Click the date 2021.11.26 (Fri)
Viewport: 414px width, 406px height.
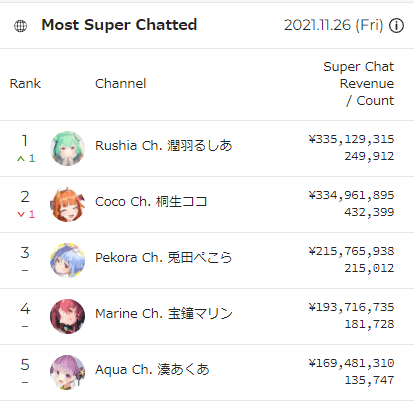click(x=334, y=25)
